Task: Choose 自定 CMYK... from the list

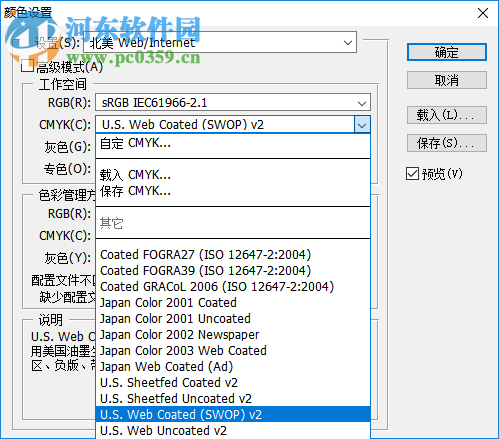Action: click(233, 144)
